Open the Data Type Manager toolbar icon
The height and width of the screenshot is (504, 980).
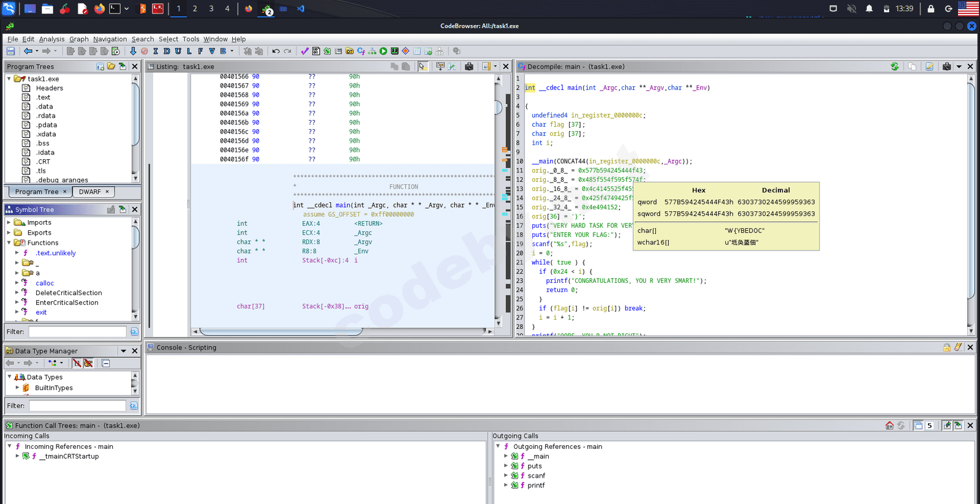[x=349, y=51]
